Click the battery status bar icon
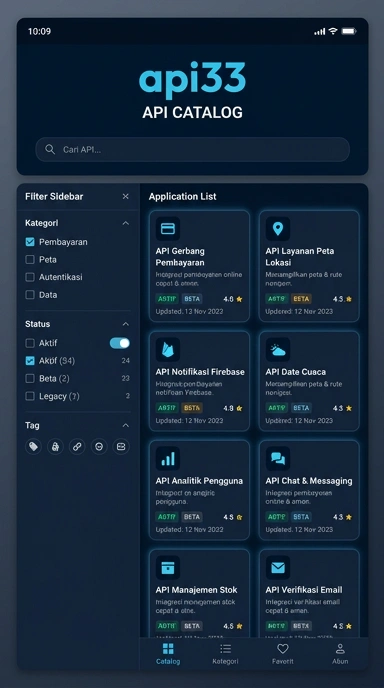 [349, 31]
